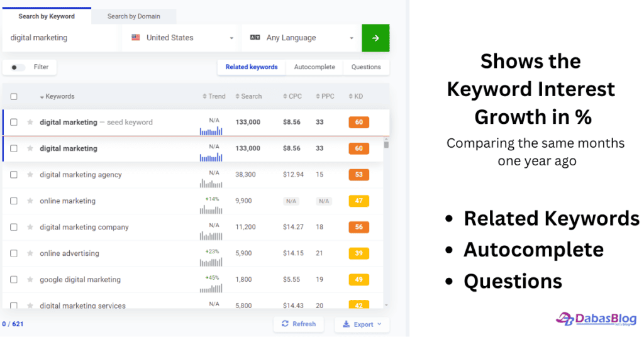644x337 pixels.
Task: Click KD score 53 badge
Action: pyautogui.click(x=359, y=174)
